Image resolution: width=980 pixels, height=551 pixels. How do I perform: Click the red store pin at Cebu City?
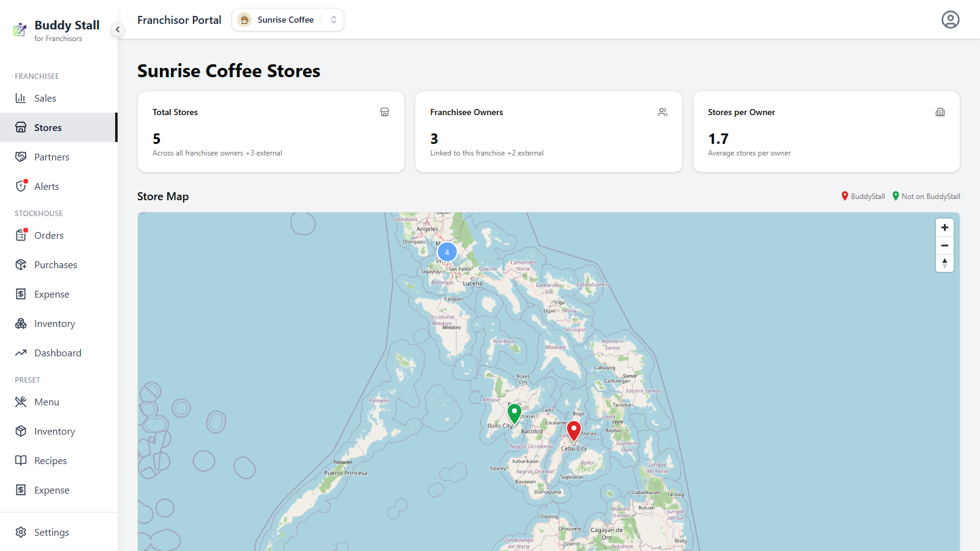[x=574, y=431]
